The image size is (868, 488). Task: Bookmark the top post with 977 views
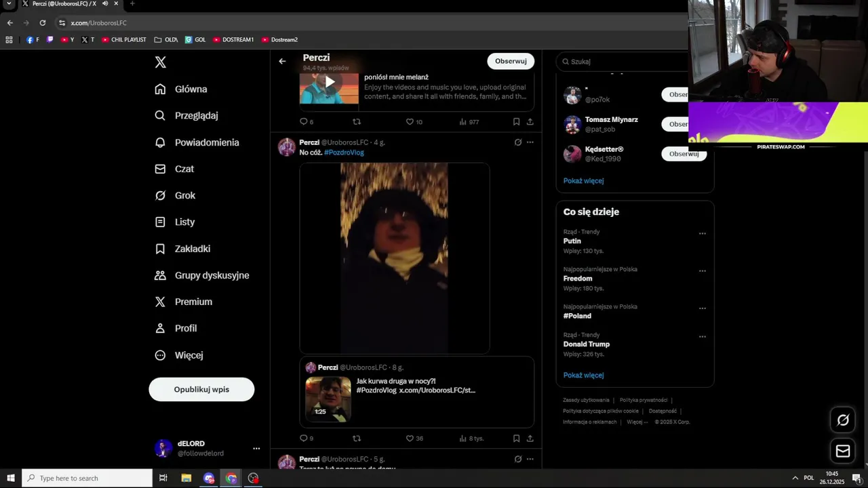click(x=516, y=122)
